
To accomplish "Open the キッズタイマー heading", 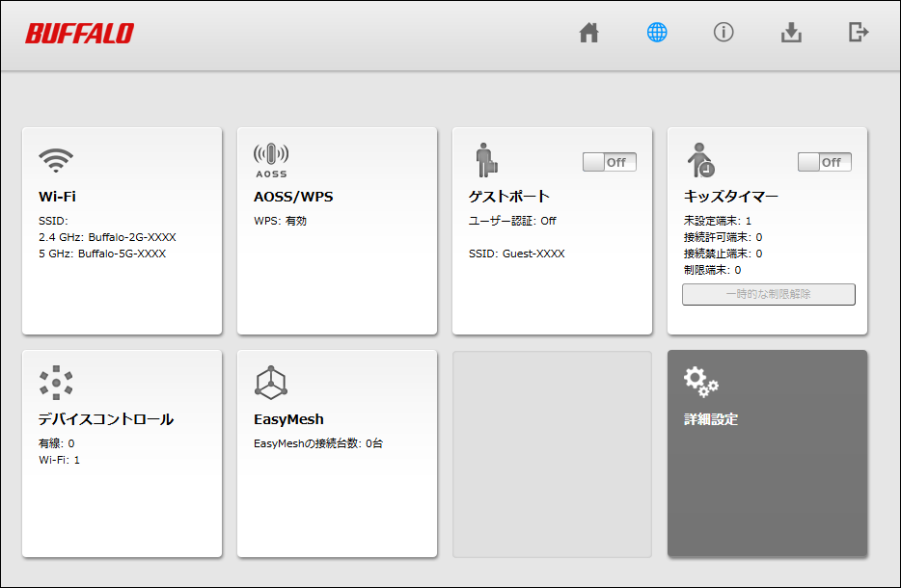I will click(x=731, y=197).
